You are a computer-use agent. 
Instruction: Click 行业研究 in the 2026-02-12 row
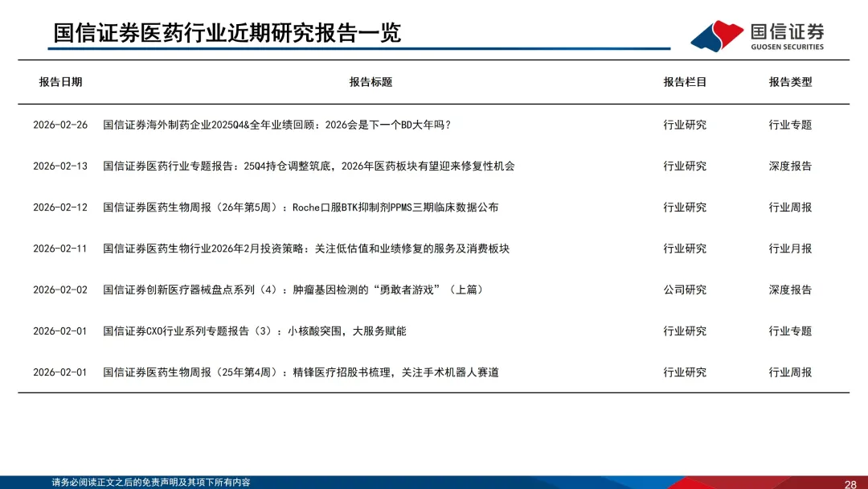tap(685, 208)
